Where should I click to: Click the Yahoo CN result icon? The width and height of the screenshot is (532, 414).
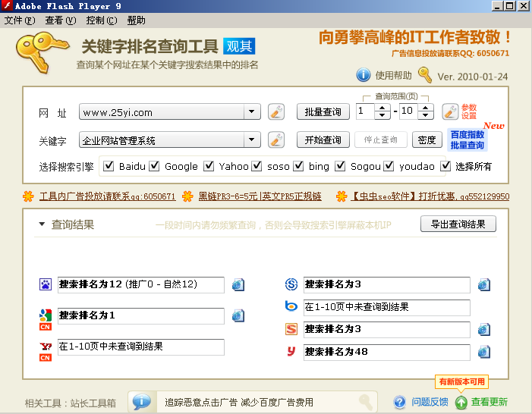click(x=46, y=352)
